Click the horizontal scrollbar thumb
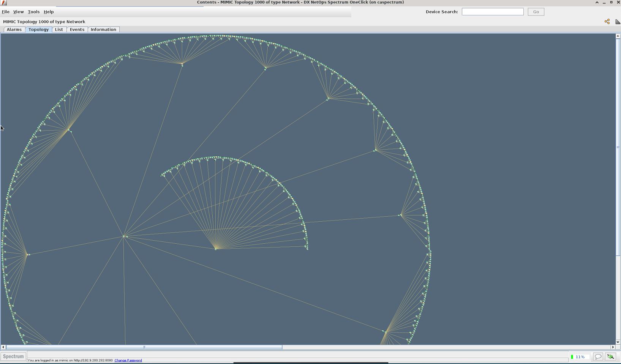Image resolution: width=621 pixels, height=364 pixels. coord(144,347)
